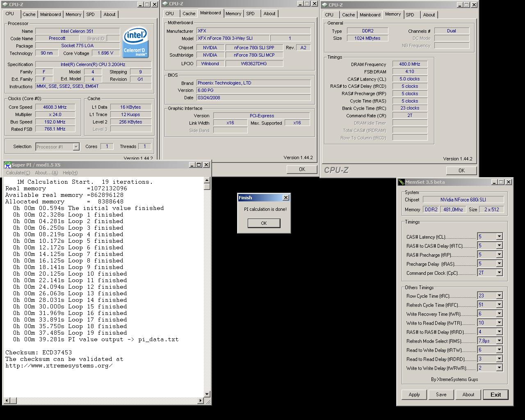The width and height of the screenshot is (525, 420).
Task: Click Apply button in MemSet
Action: tap(414, 395)
